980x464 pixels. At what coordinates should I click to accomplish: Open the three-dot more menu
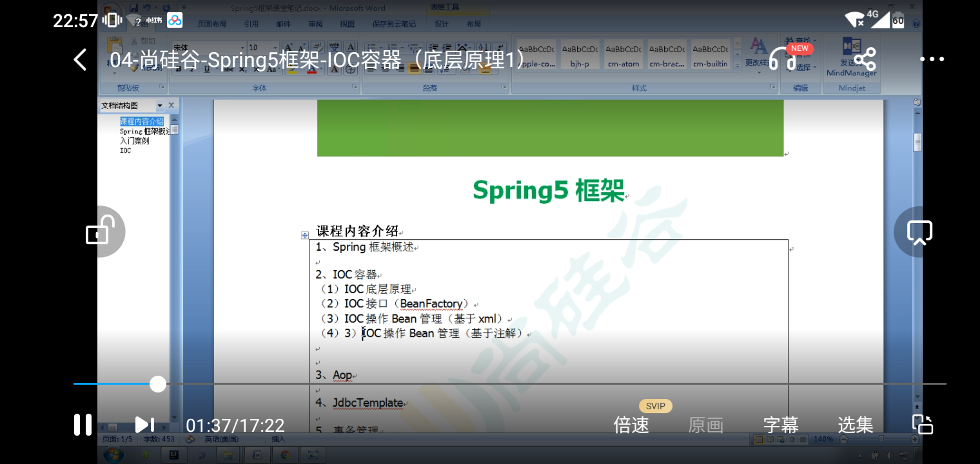pyautogui.click(x=932, y=59)
